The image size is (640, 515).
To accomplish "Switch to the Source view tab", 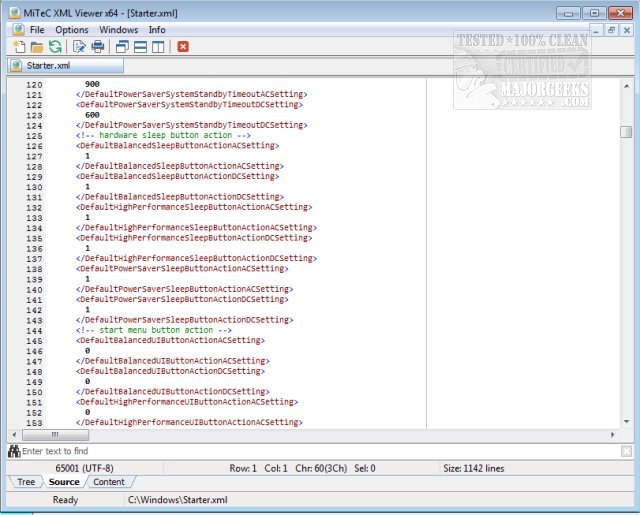I will 64,482.
